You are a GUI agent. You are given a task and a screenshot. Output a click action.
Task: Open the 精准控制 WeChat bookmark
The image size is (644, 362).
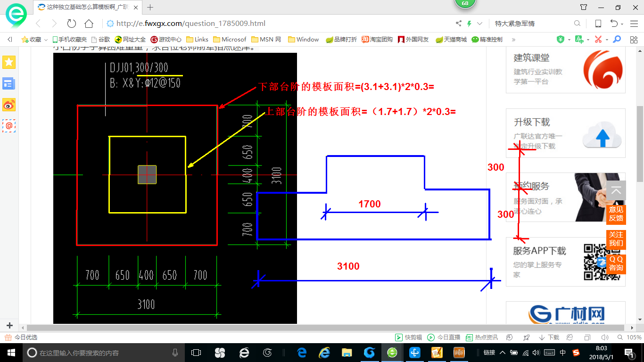click(x=487, y=40)
